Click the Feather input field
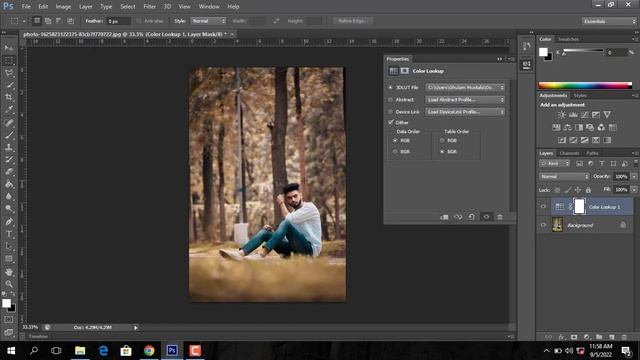The image size is (640, 360). tap(118, 21)
